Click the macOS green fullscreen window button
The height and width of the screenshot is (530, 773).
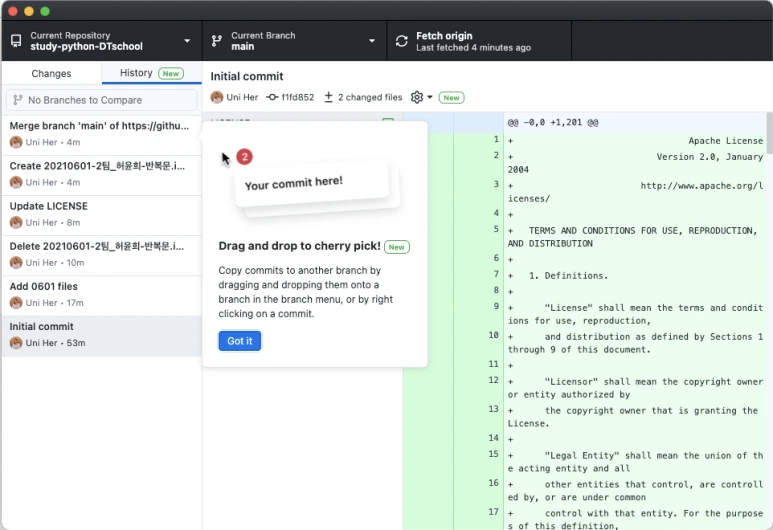coord(45,11)
